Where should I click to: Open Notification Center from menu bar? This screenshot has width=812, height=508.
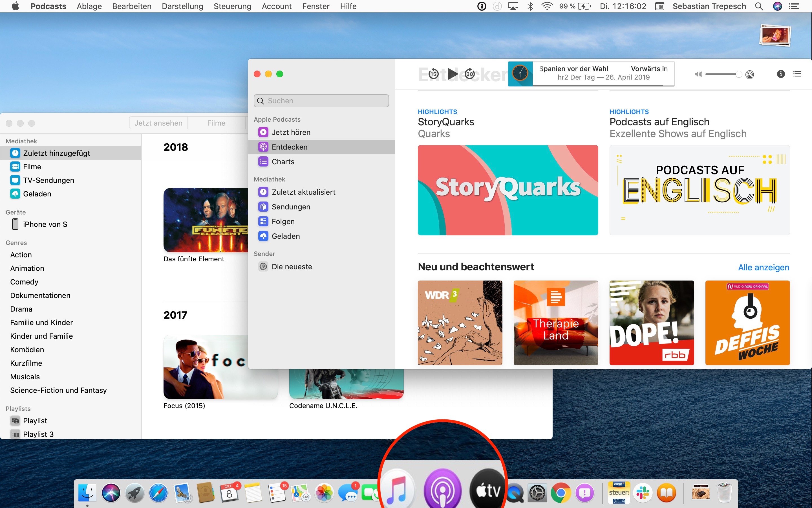794,6
